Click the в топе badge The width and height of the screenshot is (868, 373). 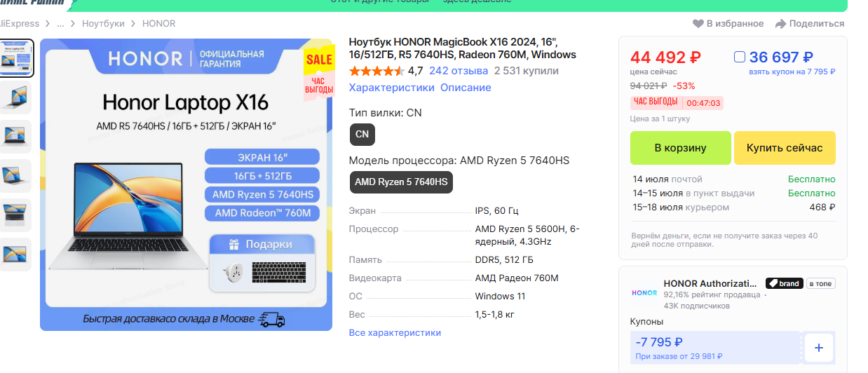click(820, 283)
